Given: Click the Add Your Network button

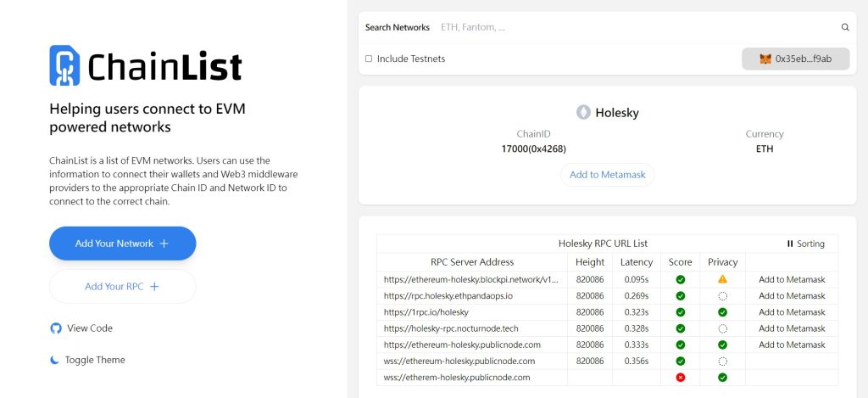Looking at the screenshot, I should point(123,244).
